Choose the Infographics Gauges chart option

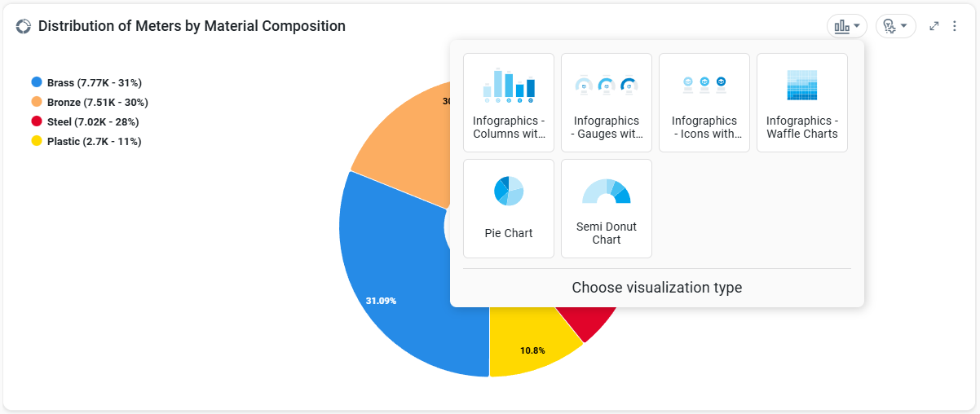[607, 103]
